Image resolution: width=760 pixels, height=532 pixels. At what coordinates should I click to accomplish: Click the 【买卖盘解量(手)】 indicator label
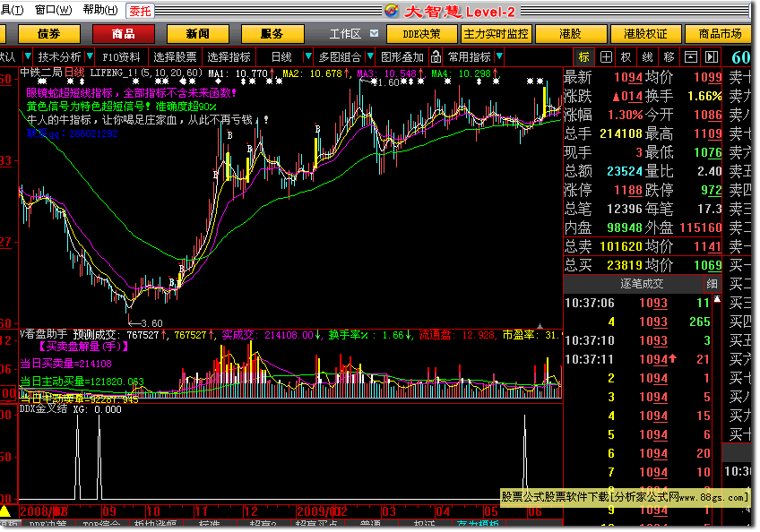[82, 347]
